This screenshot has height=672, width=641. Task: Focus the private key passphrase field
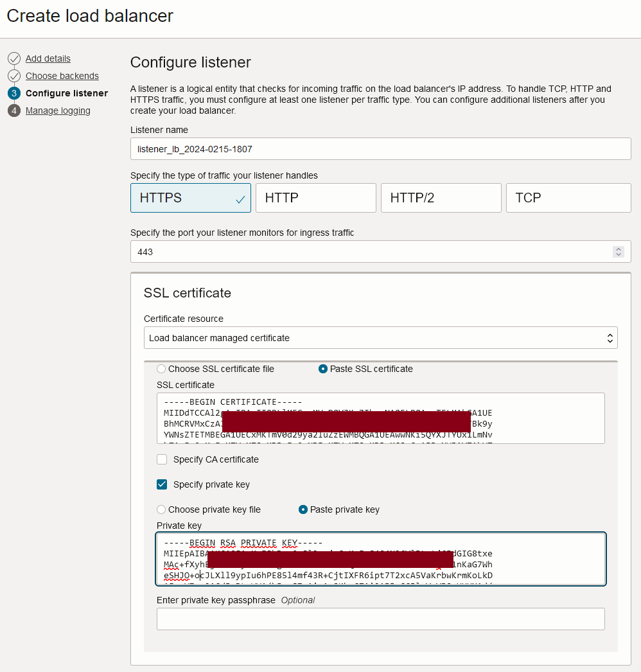(x=380, y=619)
